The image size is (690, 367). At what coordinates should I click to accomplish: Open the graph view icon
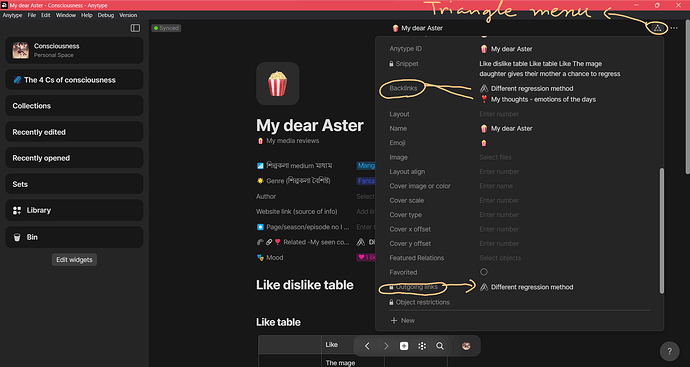coord(422,346)
